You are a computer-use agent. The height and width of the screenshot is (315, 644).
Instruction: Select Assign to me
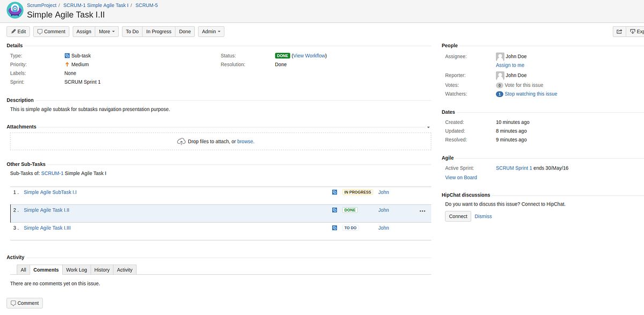click(510, 65)
